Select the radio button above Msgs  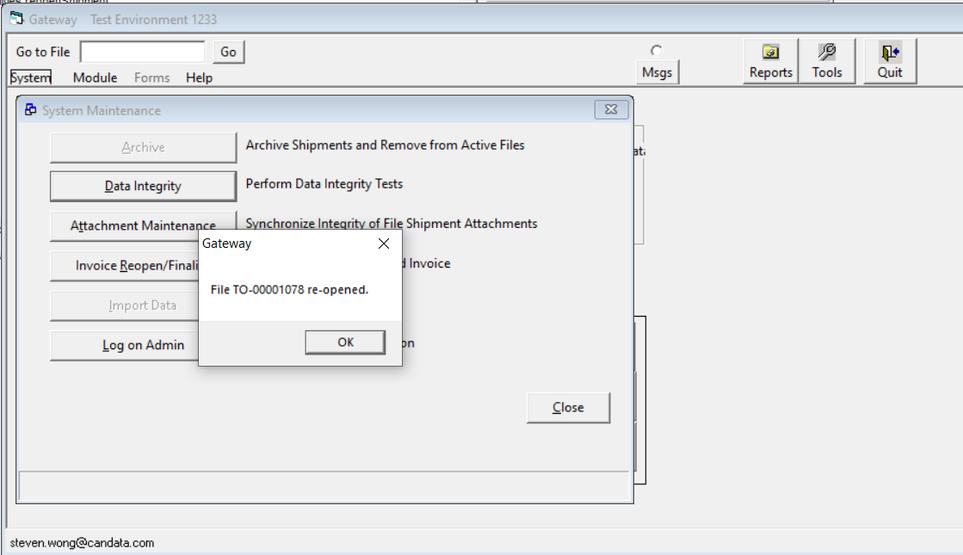pos(657,50)
